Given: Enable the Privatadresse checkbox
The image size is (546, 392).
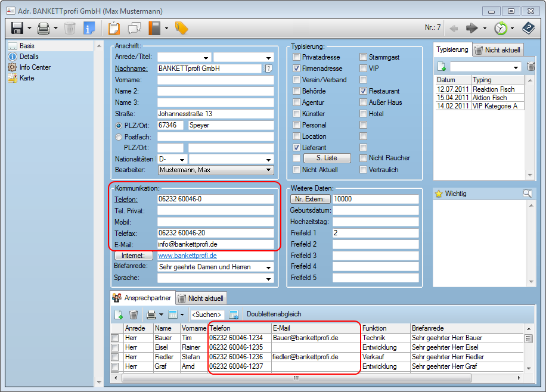Looking at the screenshot, I should pyautogui.click(x=297, y=57).
